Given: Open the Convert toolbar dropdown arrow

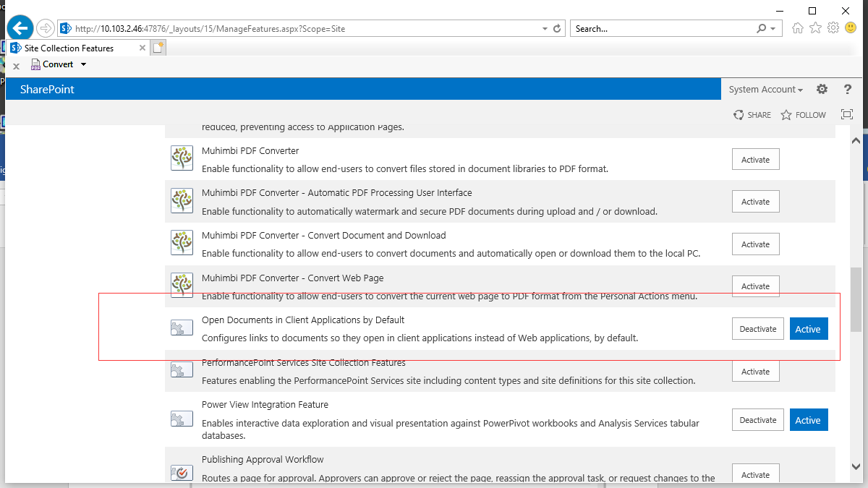Looking at the screenshot, I should (x=83, y=64).
